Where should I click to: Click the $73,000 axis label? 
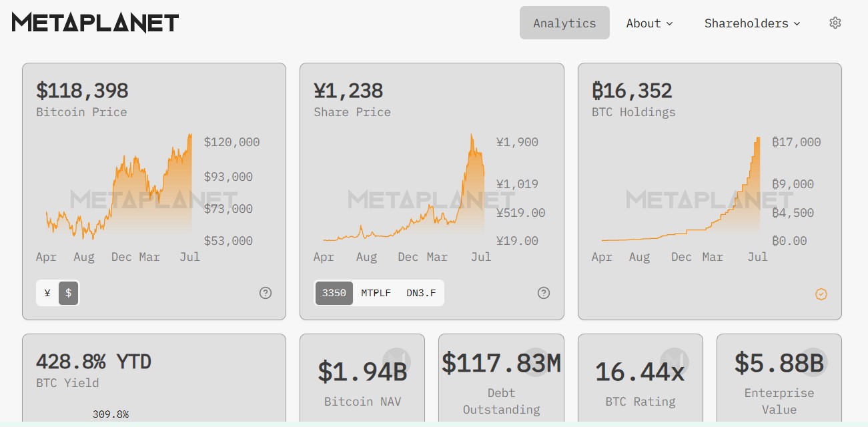click(x=228, y=209)
